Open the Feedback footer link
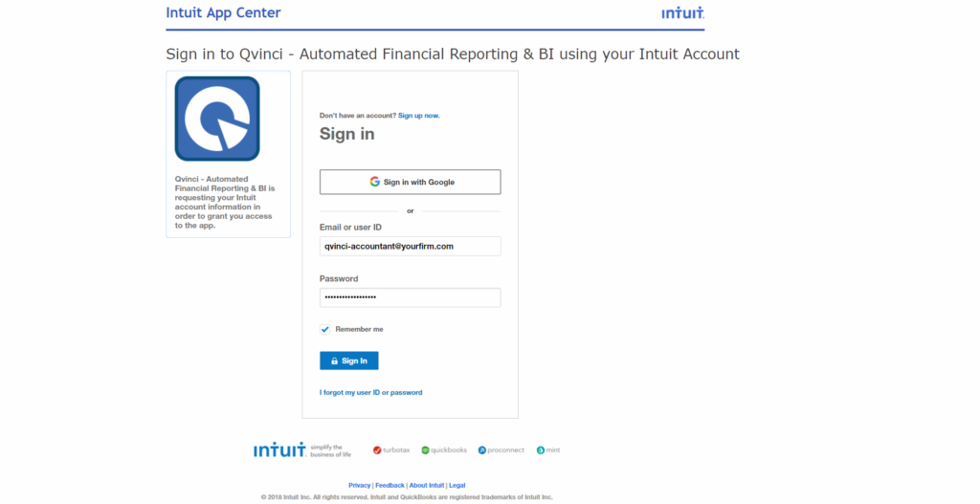Image resolution: width=980 pixels, height=504 pixels. [390, 486]
